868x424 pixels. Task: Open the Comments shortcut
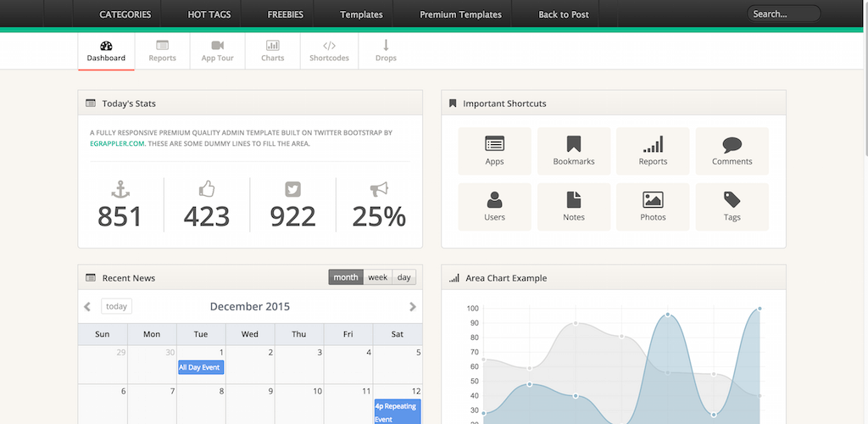(732, 151)
